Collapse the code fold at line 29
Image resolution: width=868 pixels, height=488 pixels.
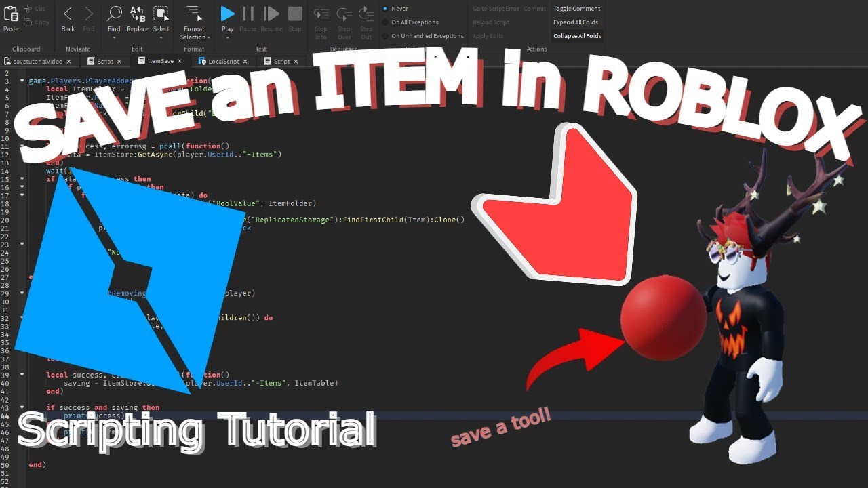[x=22, y=293]
